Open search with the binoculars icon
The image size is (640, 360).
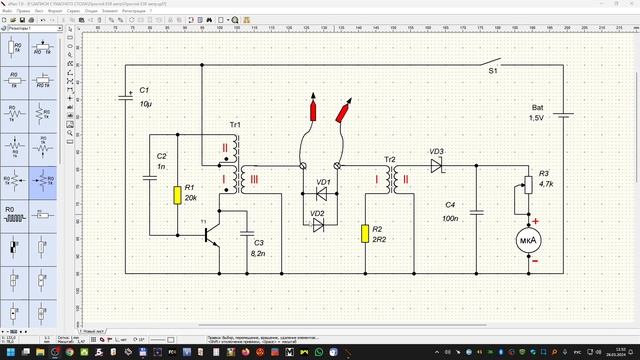coord(209,20)
